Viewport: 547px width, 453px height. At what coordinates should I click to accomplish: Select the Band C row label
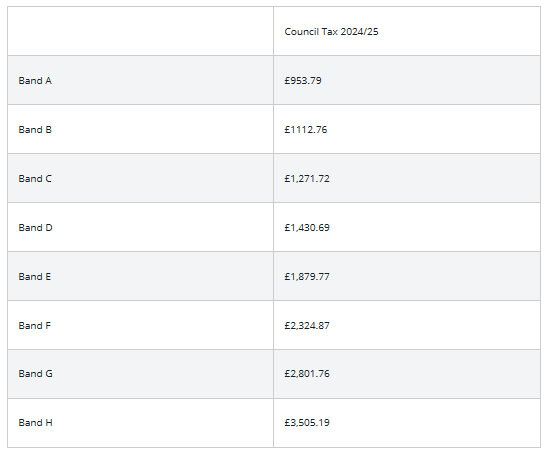click(35, 179)
